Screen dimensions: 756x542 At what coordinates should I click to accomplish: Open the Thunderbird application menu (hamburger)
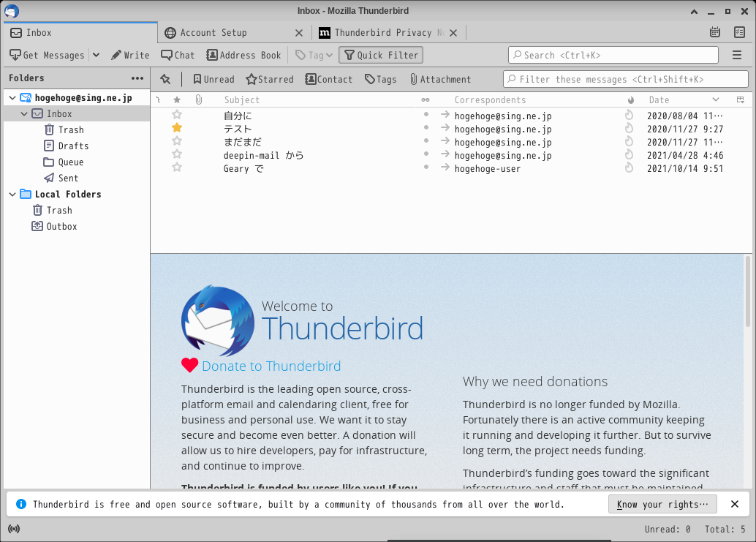tap(737, 55)
